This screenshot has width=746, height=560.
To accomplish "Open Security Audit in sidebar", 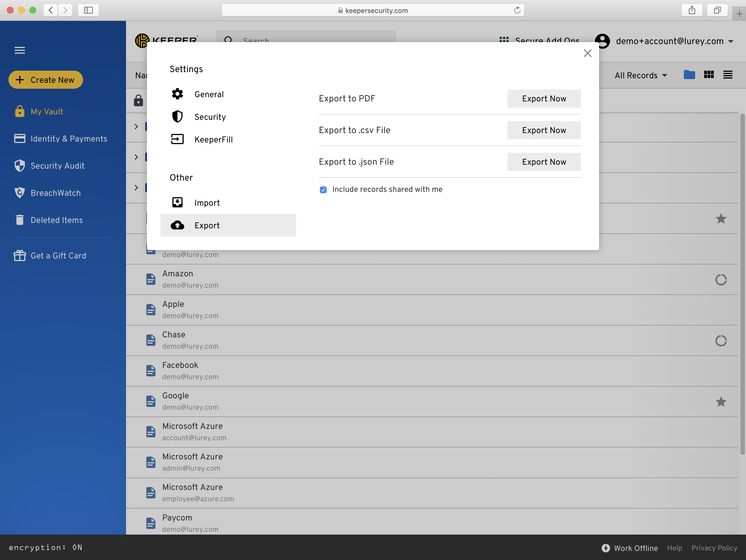I will pyautogui.click(x=49, y=166).
